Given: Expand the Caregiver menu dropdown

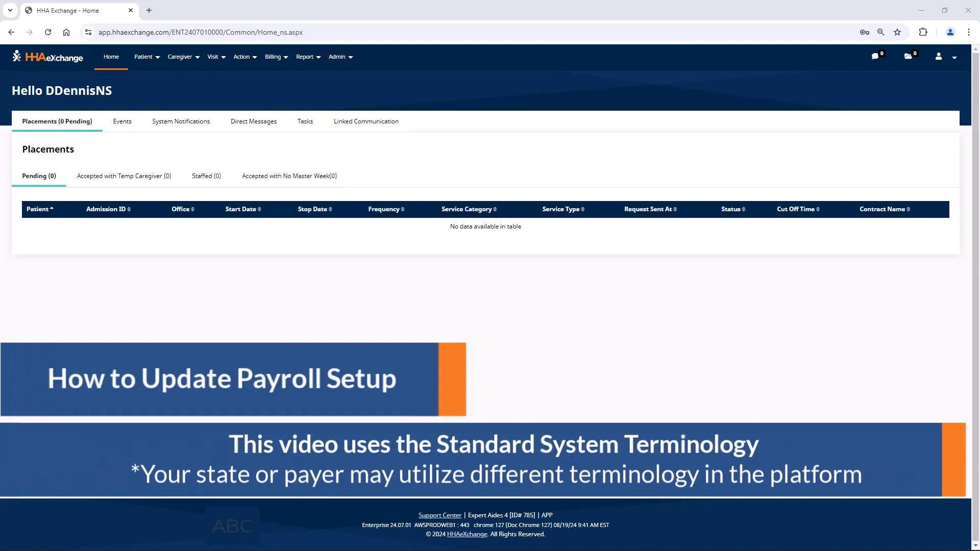Looking at the screenshot, I should click(x=183, y=57).
